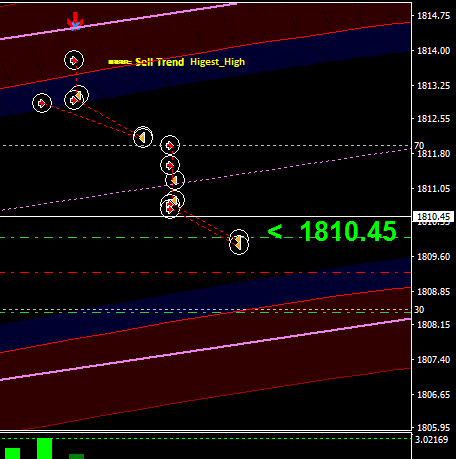Click the large green < 1810.45 text

(332, 231)
